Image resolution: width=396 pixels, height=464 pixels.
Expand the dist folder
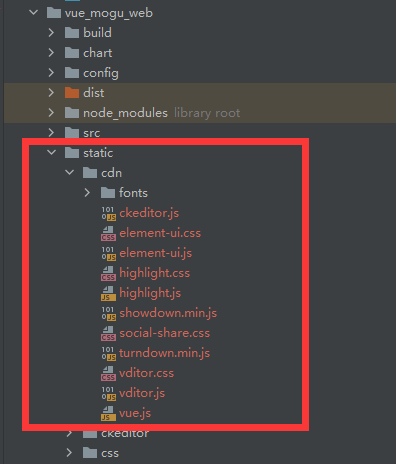click(51, 93)
